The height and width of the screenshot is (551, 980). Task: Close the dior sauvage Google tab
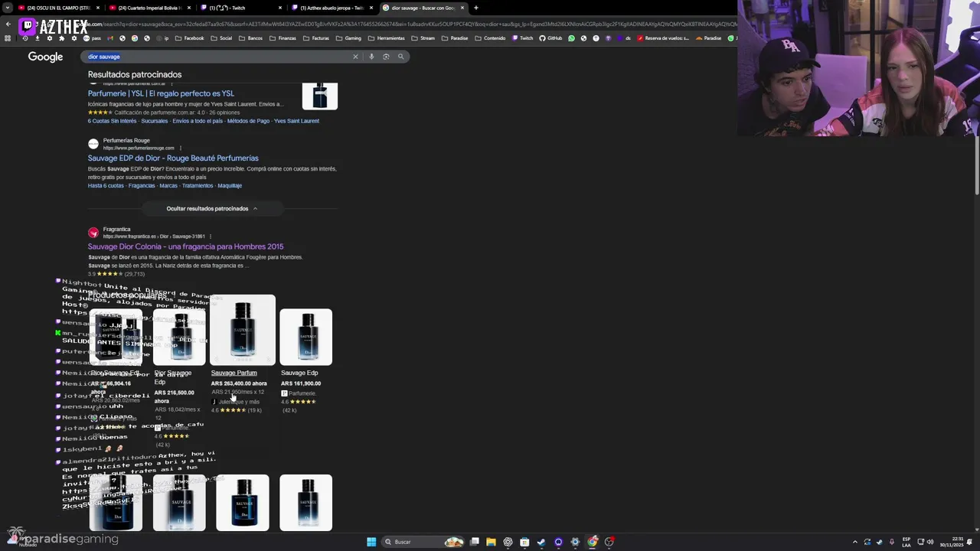pyautogui.click(x=462, y=8)
